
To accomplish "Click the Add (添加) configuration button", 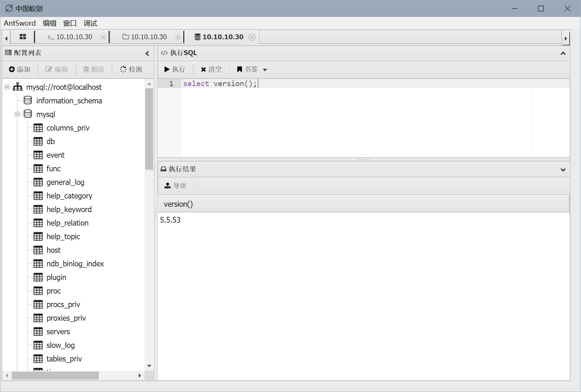I will [20, 69].
